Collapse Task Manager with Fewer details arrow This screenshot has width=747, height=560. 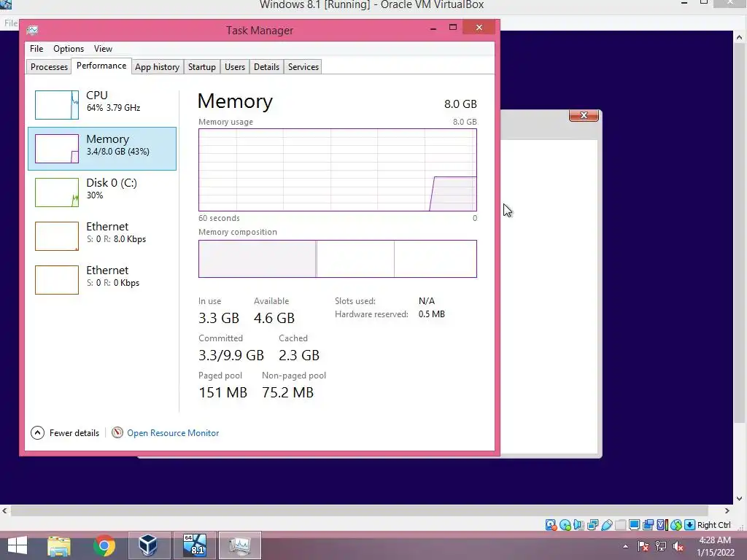tap(38, 432)
